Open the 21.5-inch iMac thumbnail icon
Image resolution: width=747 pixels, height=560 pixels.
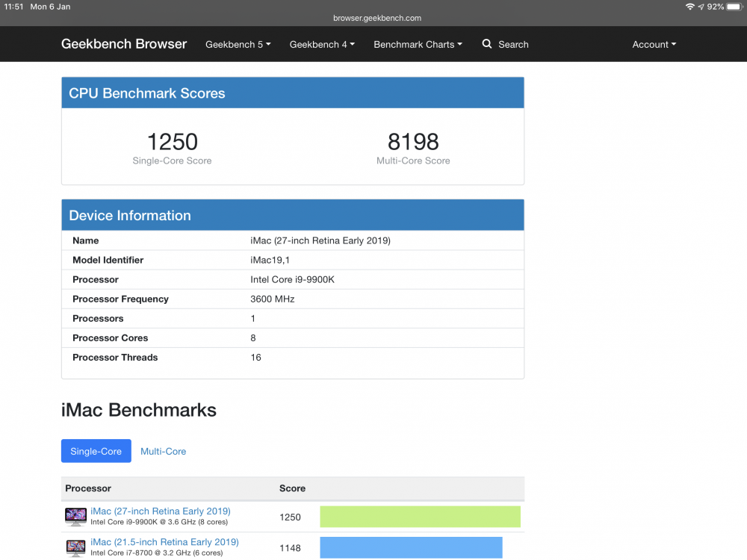(x=75, y=547)
